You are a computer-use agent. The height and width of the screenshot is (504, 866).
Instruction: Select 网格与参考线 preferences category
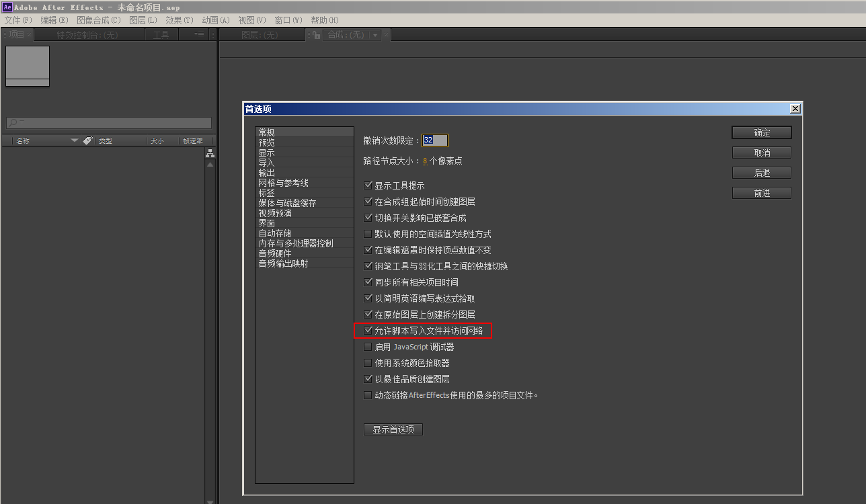tap(305, 183)
